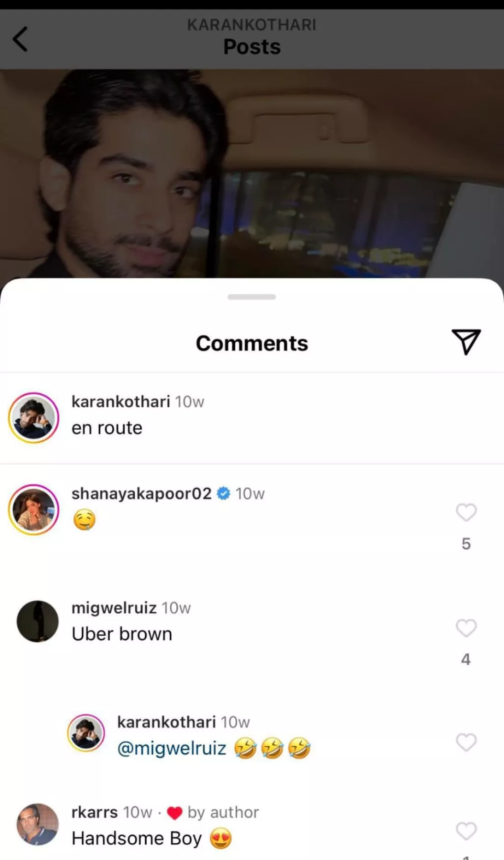Tap the share paper-plane icon beside Comments
This screenshot has height=860, width=504.
pos(466,342)
